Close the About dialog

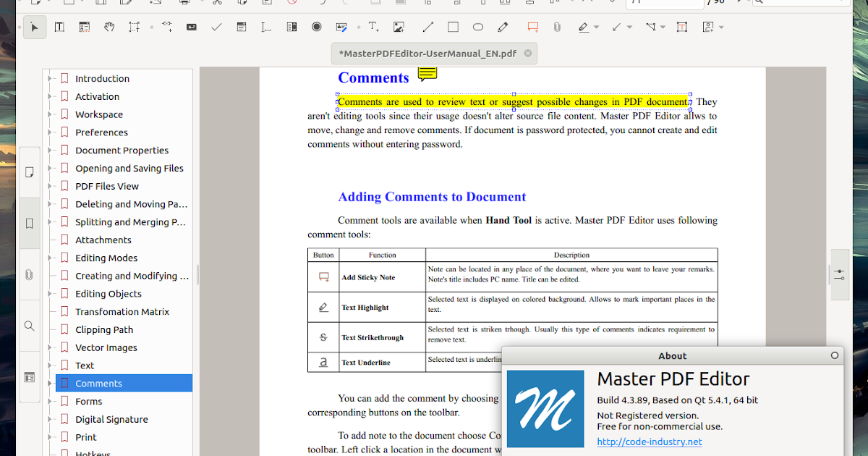point(835,355)
